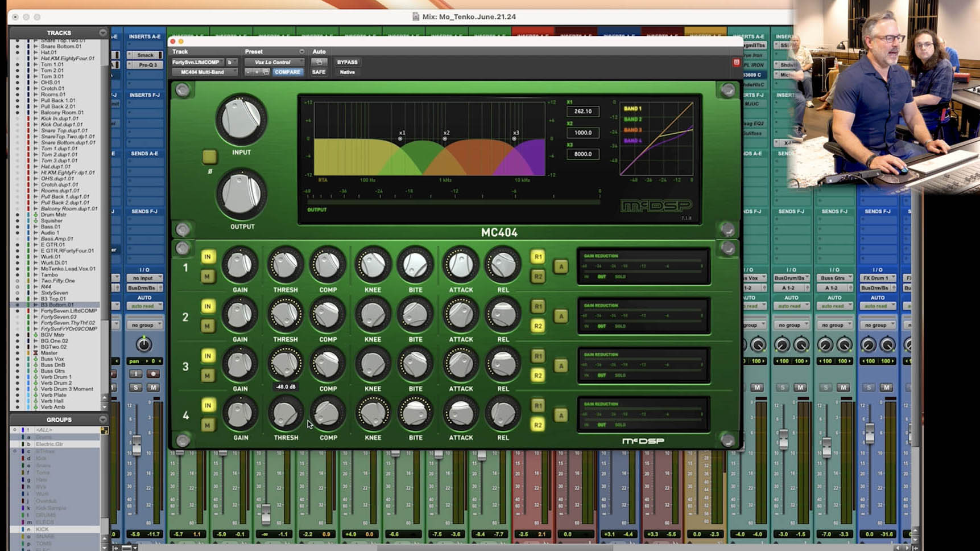Open the plugin automation enable window button
The width and height of the screenshot is (980, 551).
319,62
